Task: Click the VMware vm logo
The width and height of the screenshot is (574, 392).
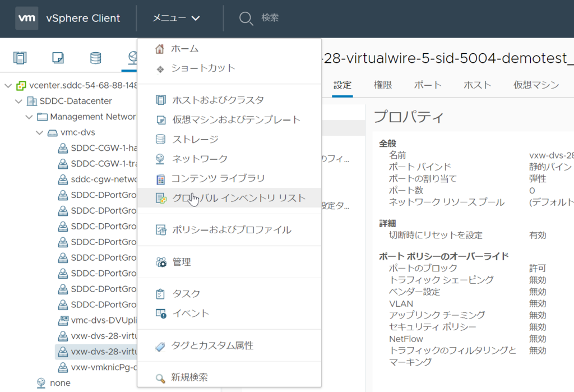Action: (27, 19)
